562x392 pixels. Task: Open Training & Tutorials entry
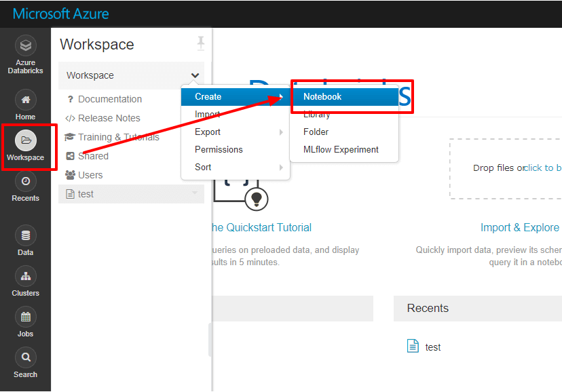pos(119,137)
